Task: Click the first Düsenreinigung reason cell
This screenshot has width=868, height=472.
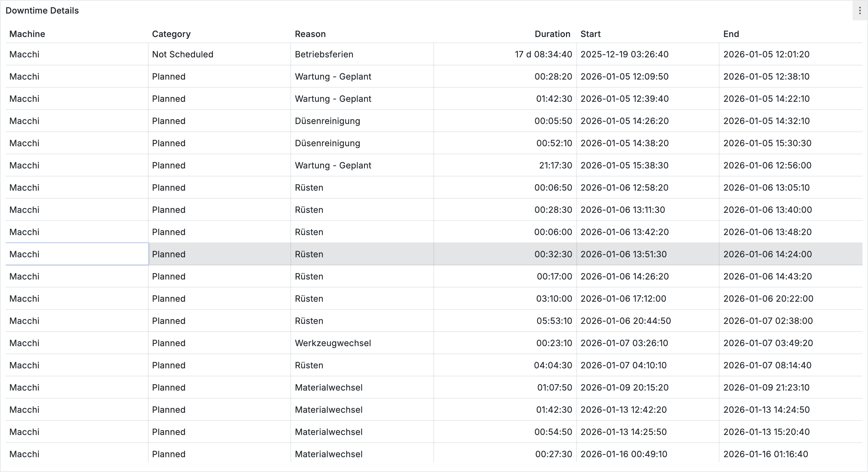Action: (x=327, y=121)
